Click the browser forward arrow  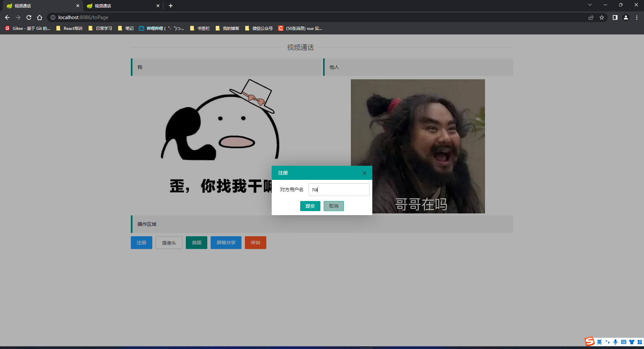click(x=18, y=17)
